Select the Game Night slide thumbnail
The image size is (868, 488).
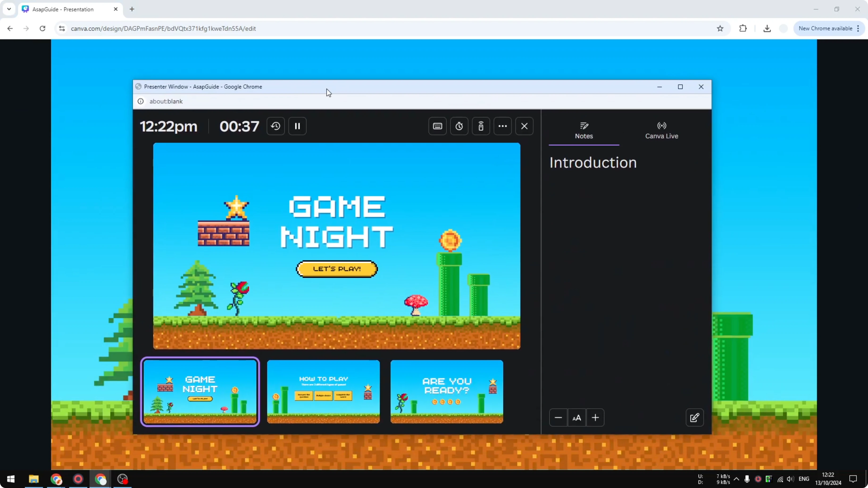200,391
